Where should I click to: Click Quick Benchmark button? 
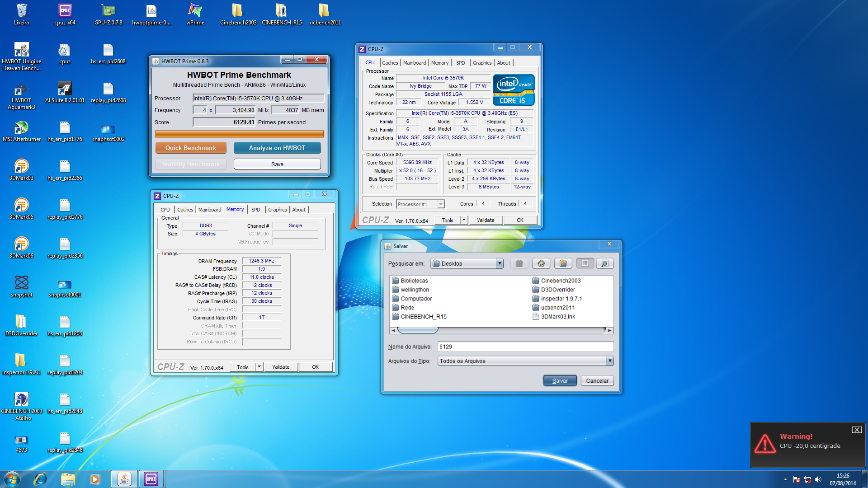tap(191, 148)
